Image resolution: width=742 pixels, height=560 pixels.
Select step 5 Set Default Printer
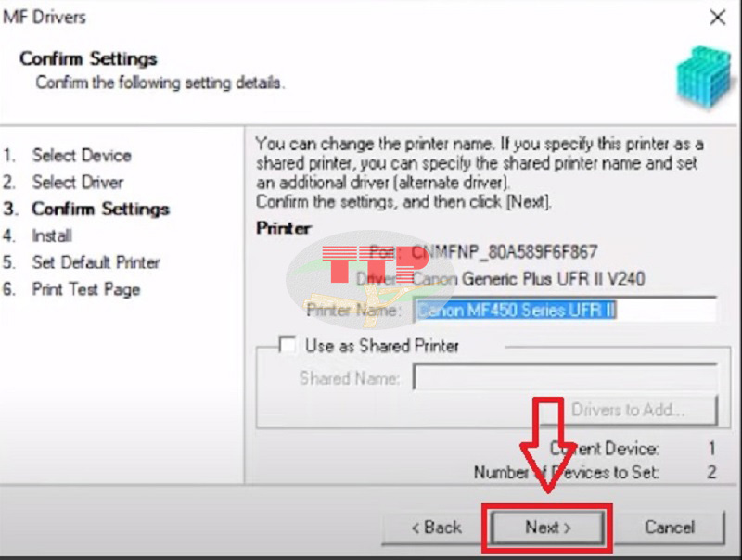click(x=96, y=262)
